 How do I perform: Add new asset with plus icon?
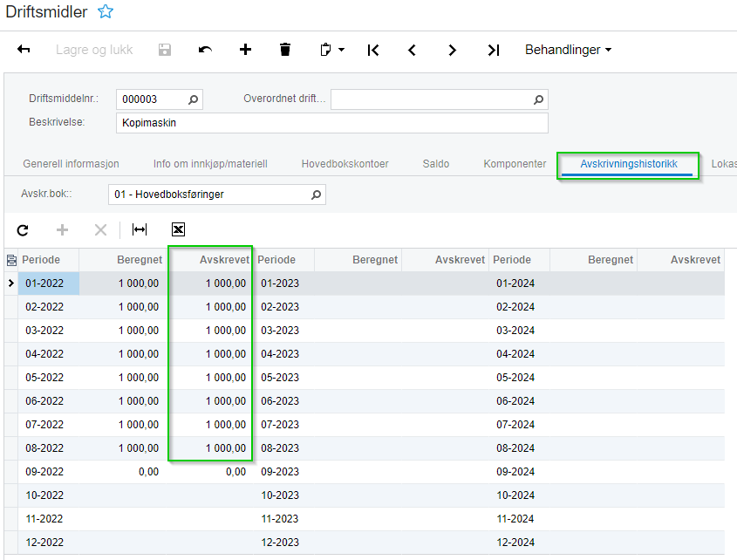[245, 50]
